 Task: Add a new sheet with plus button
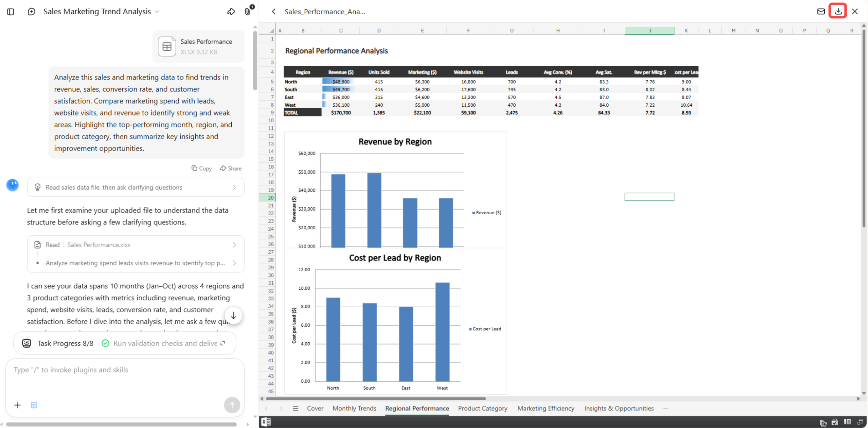(x=666, y=408)
